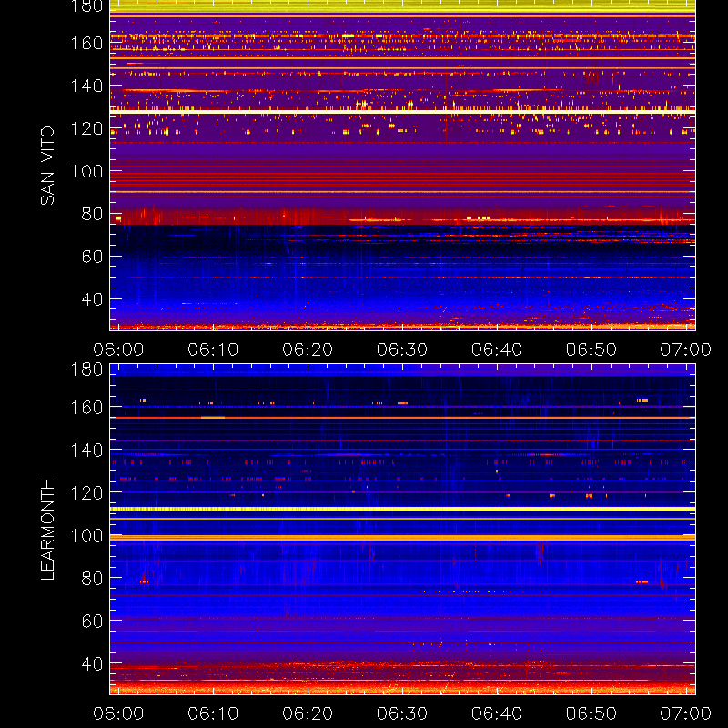Click the bright white band in San Vito spectrogram
728x728 pixels.
pyautogui.click(x=402, y=112)
